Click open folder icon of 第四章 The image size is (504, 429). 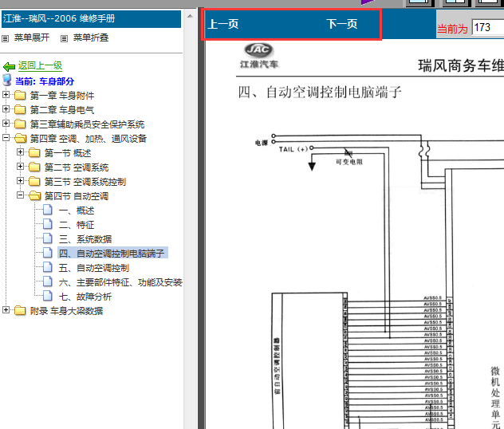20,139
